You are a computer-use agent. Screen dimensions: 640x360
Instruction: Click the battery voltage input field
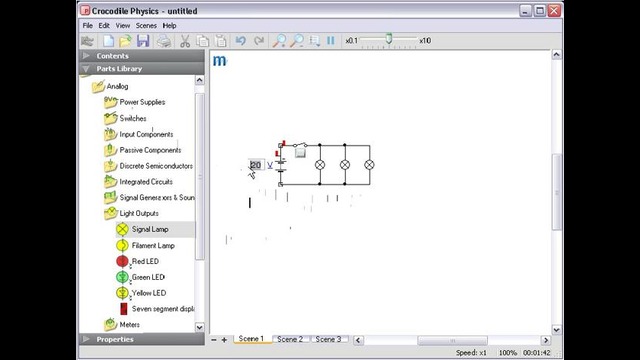pyautogui.click(x=256, y=165)
